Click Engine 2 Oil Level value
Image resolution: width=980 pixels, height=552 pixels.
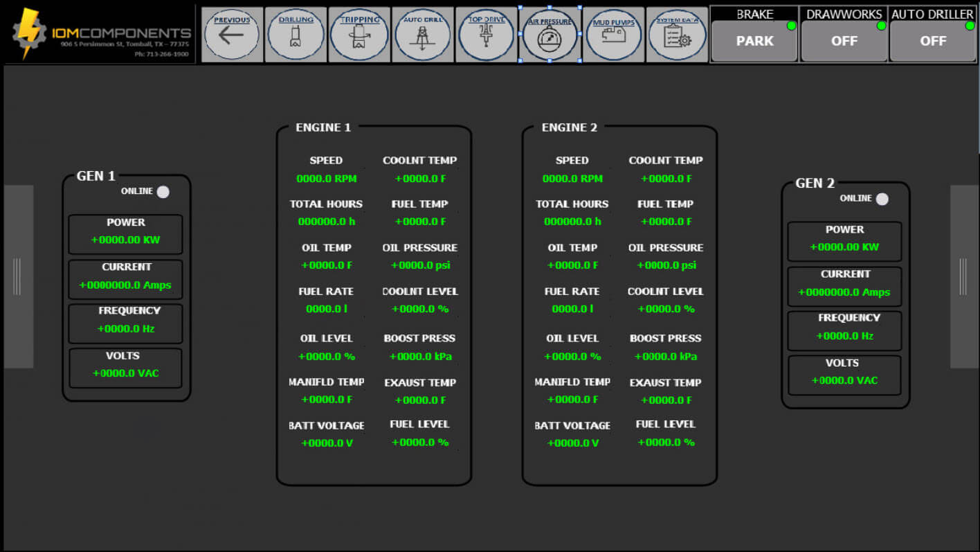point(572,357)
